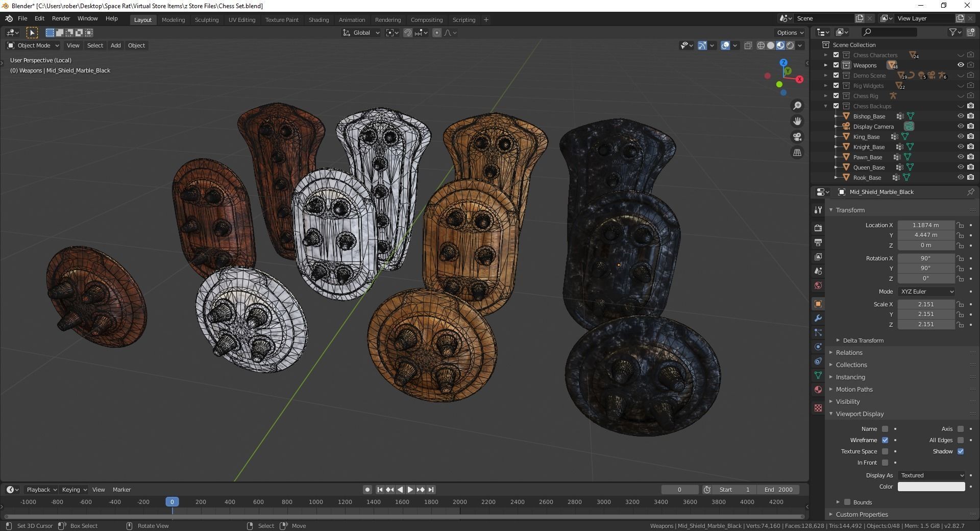This screenshot has height=531, width=980.
Task: Open the Material properties tab
Action: point(818,390)
